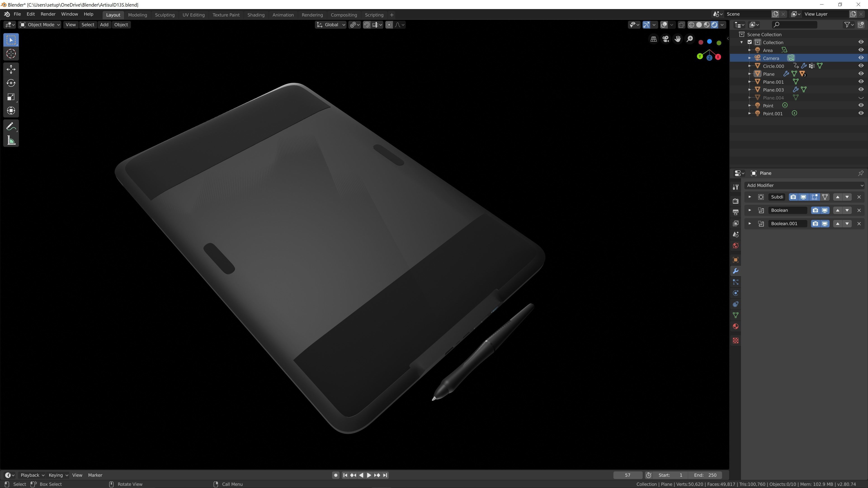Switch to the Modeling workspace tab
868x488 pixels.
(x=137, y=15)
